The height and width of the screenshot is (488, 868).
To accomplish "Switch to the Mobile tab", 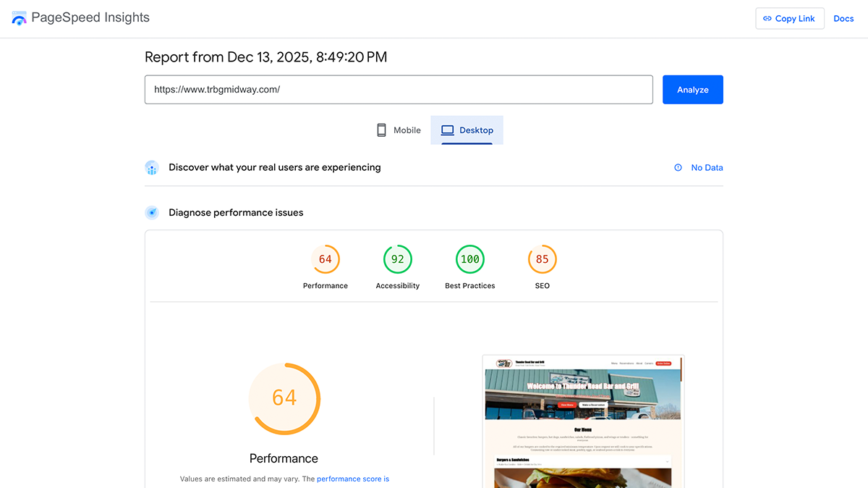I will (398, 130).
